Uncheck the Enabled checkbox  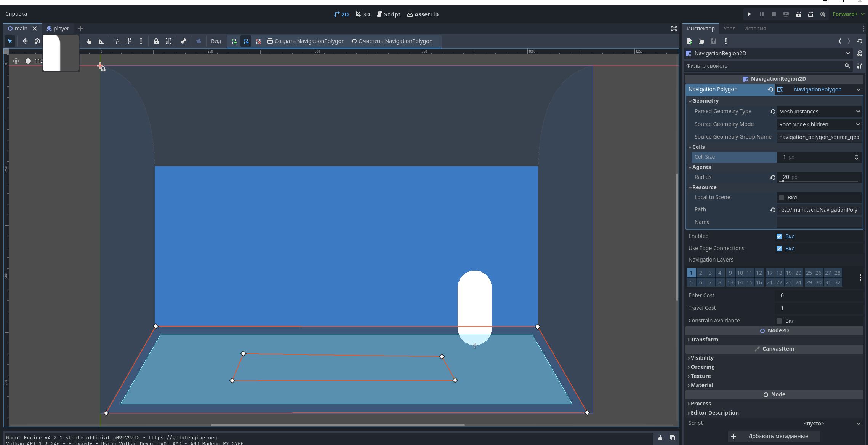[779, 236]
